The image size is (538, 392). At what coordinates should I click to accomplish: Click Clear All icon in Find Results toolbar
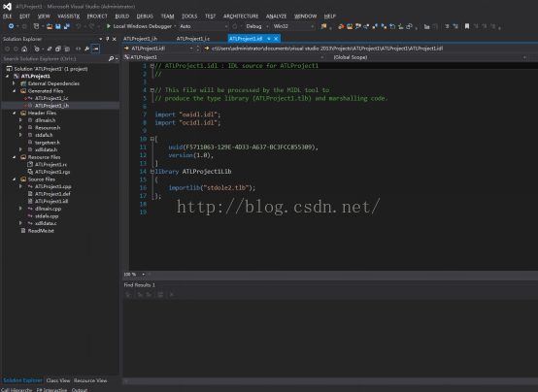172,294
